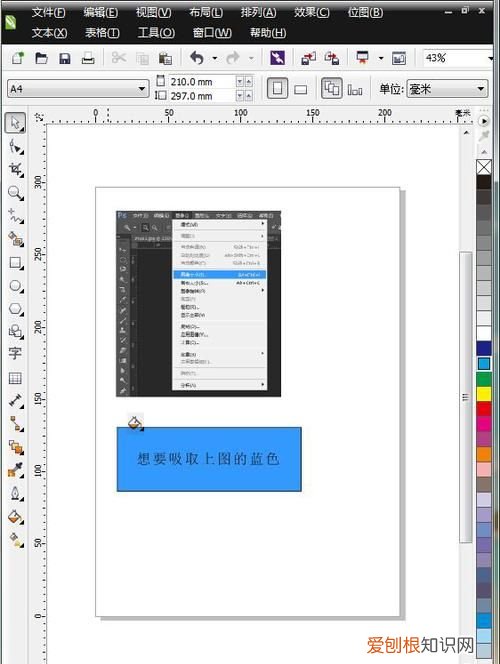Click the Open folder icon
The image size is (500, 664).
click(x=41, y=58)
